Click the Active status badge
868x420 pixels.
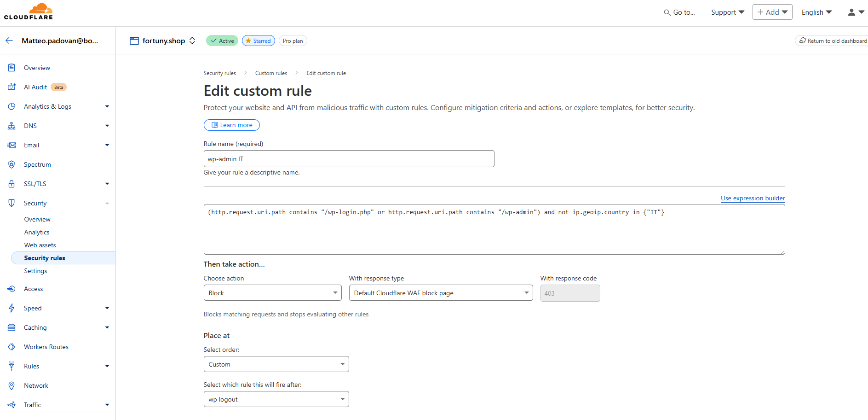click(x=222, y=41)
